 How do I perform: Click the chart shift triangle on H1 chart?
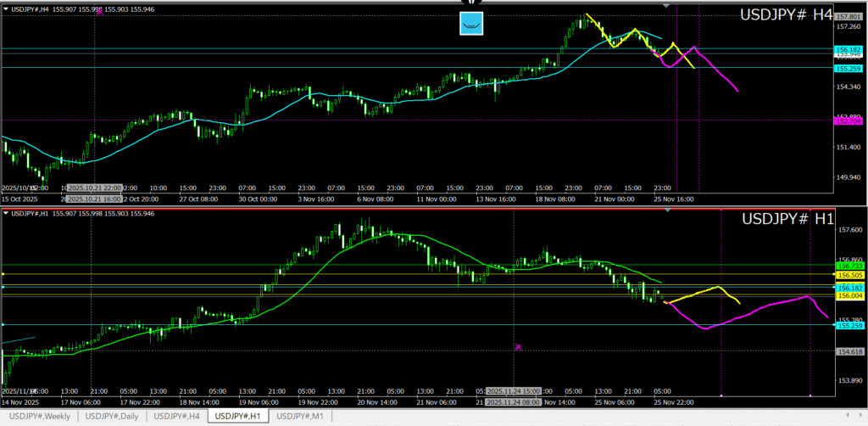[x=665, y=210]
